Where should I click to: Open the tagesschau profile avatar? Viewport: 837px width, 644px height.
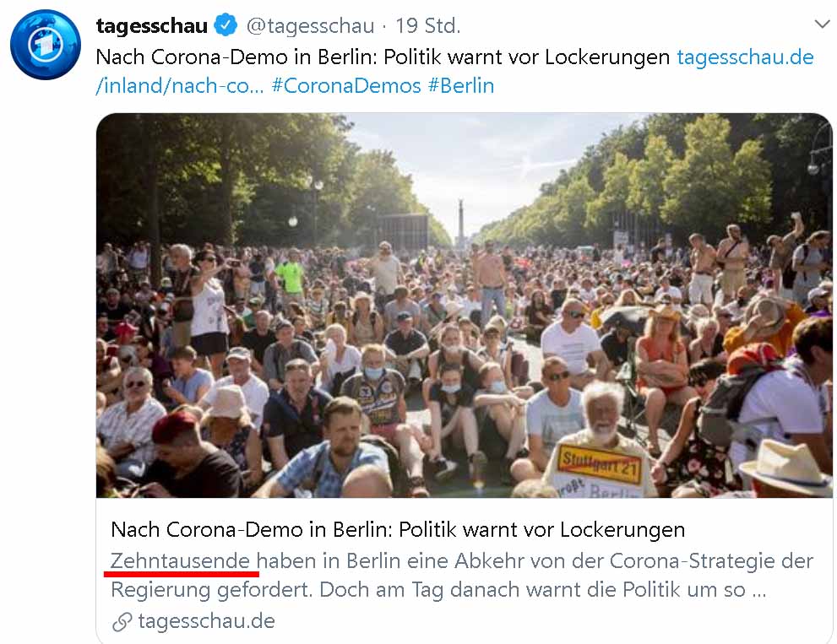tap(46, 44)
